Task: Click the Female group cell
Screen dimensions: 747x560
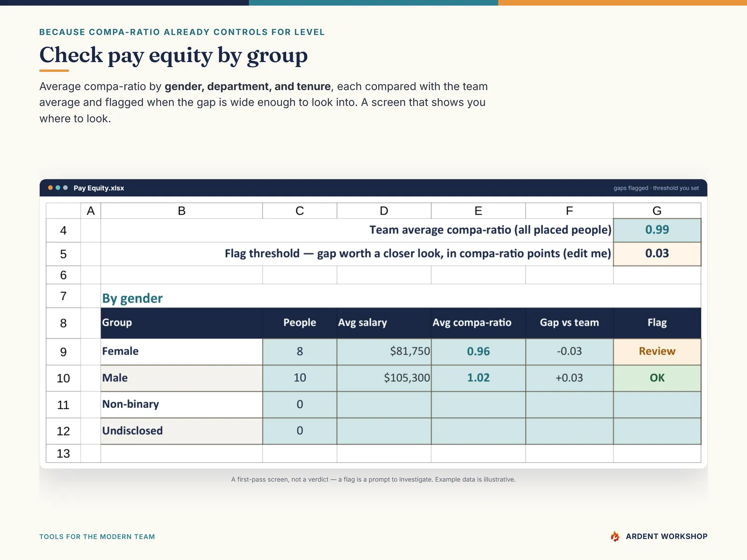Action: click(182, 351)
